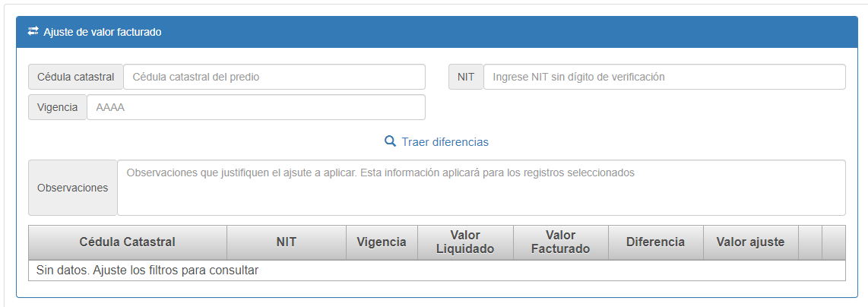Click the Vigencia table column header
The width and height of the screenshot is (868, 307).
point(382,242)
